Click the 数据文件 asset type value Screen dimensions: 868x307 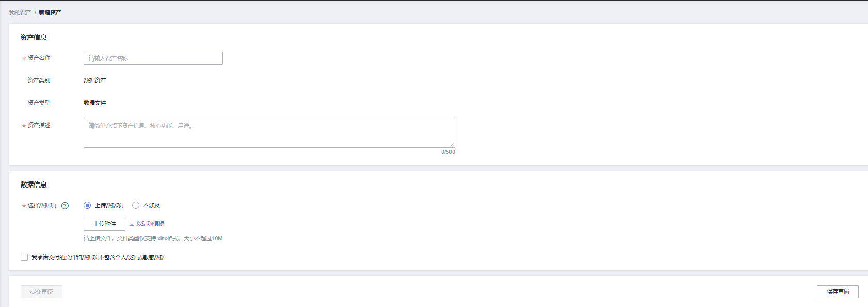[95, 103]
